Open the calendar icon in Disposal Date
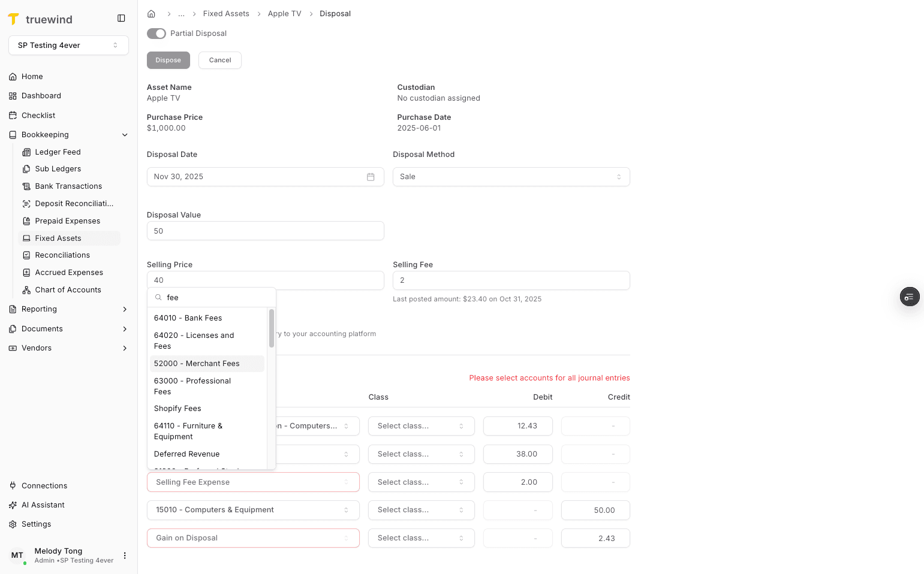Screen dimensions: 924x574 click(x=371, y=176)
